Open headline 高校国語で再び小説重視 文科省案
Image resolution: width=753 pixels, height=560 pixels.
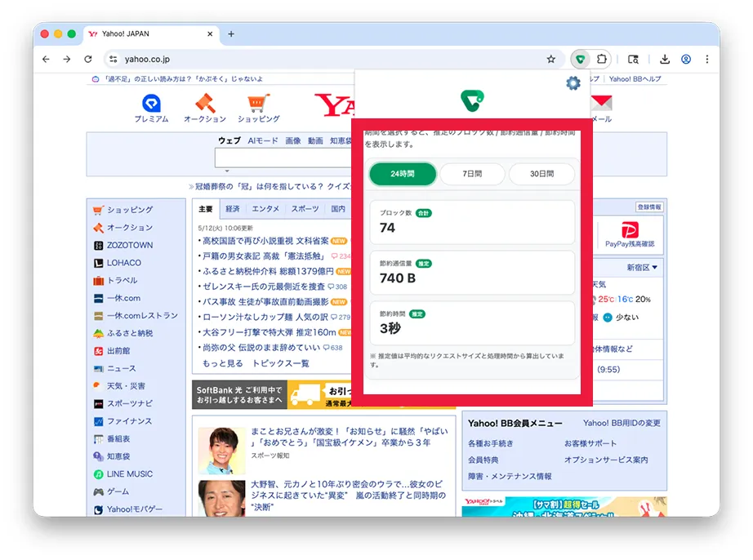pos(265,241)
